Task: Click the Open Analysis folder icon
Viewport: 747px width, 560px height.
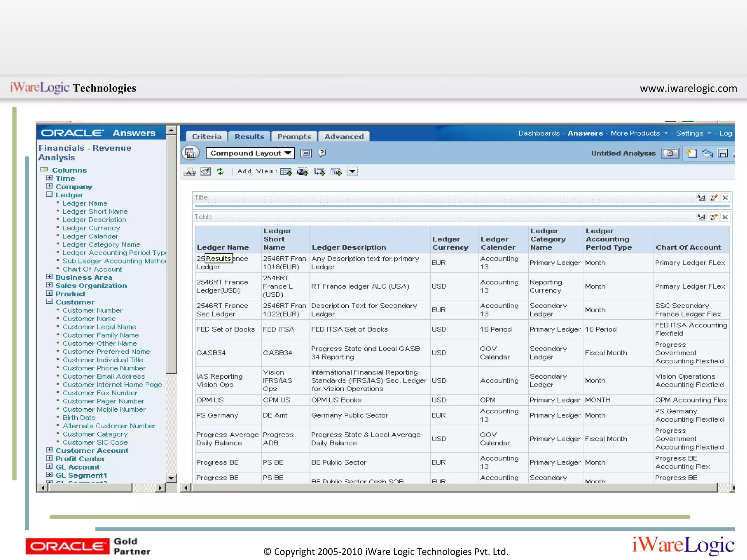Action: [708, 153]
